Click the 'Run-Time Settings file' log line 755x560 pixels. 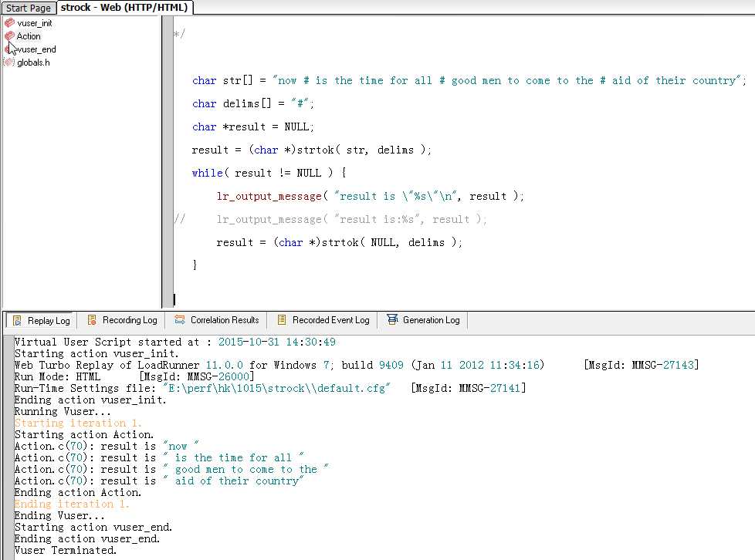point(270,388)
